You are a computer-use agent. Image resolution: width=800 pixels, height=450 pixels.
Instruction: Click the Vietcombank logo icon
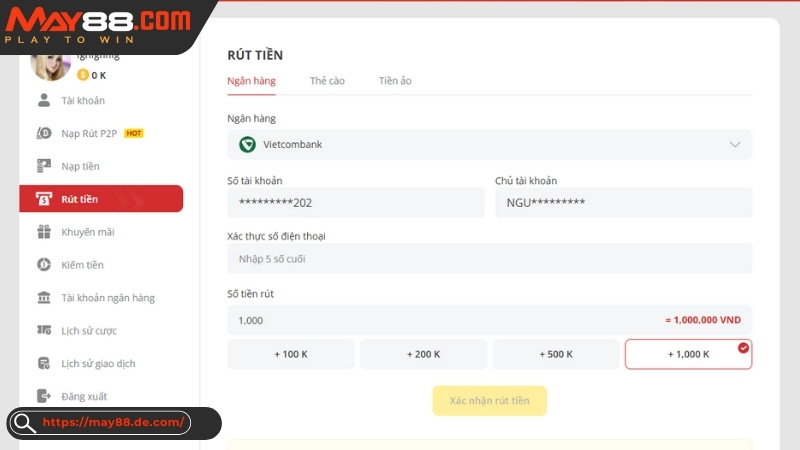[x=247, y=144]
